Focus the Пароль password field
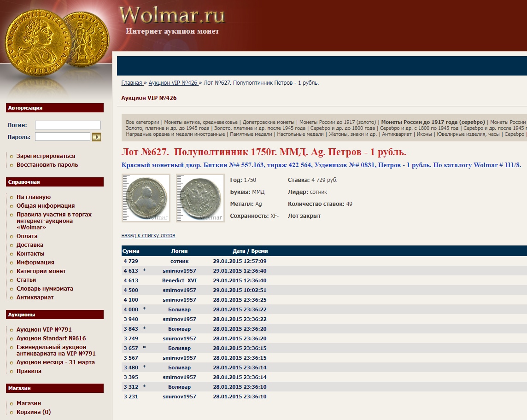The height and width of the screenshot is (420, 527). 63,137
